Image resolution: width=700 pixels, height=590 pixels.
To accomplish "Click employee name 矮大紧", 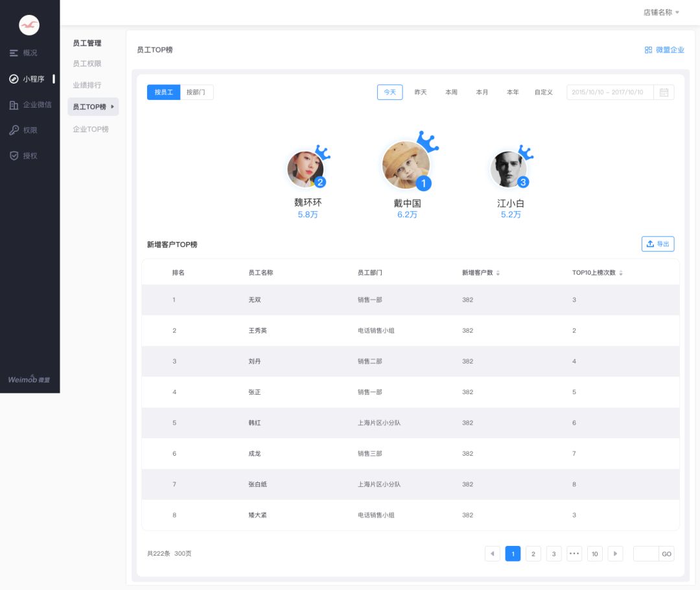I will tap(257, 515).
